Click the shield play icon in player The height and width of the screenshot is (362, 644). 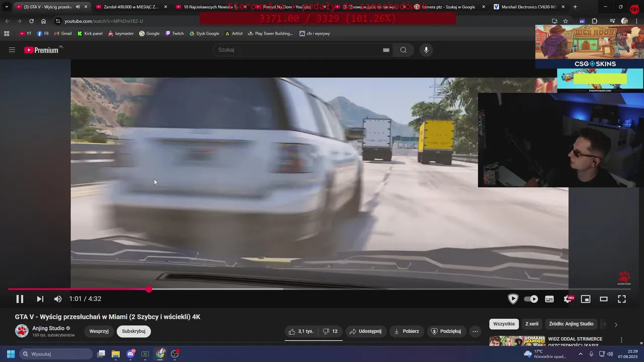click(513, 299)
